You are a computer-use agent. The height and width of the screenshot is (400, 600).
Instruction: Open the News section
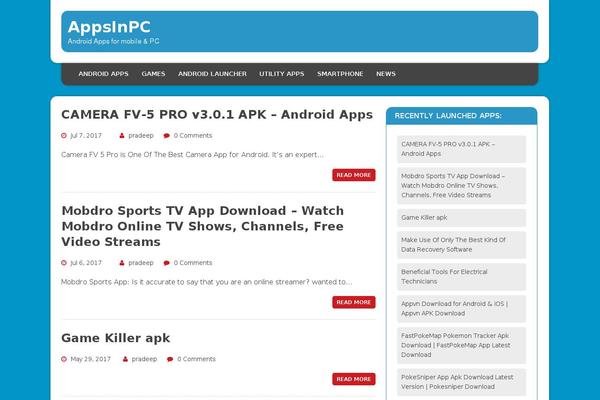[386, 74]
